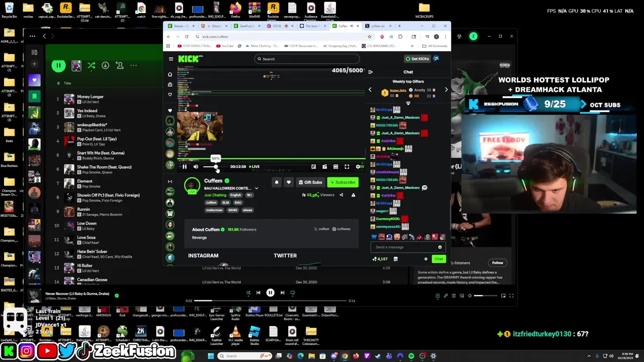Jump to LIVE in Kick player
The image size is (644, 362).
point(255,167)
